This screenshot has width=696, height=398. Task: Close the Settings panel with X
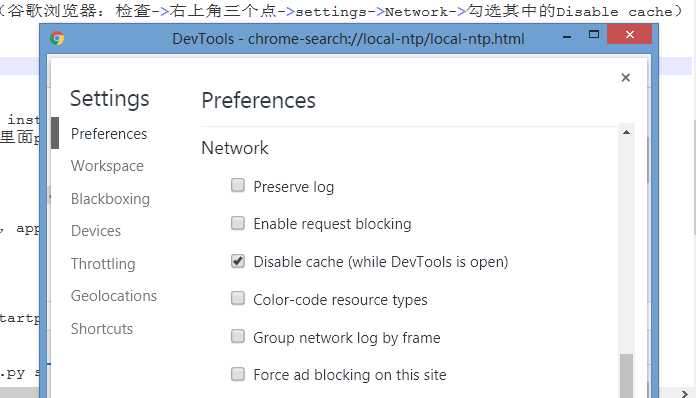coord(626,78)
